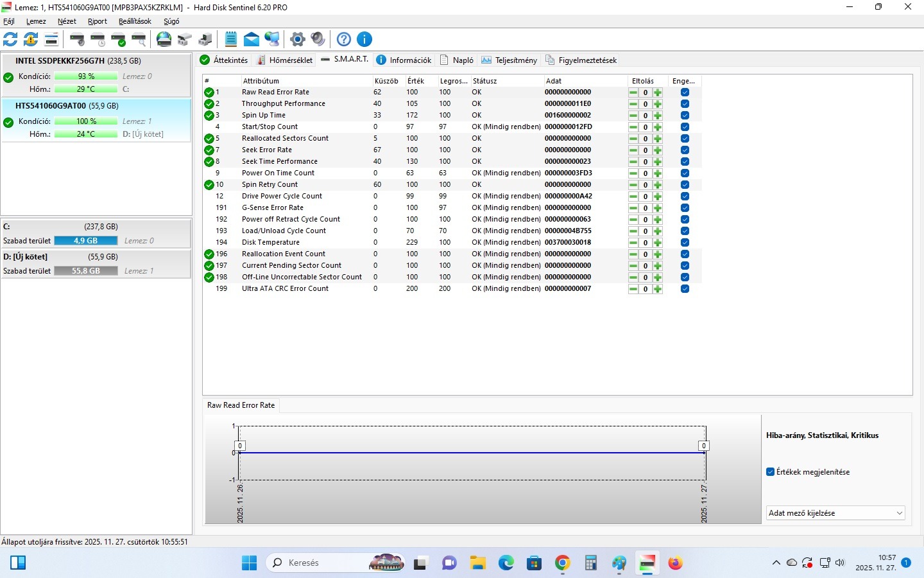Image resolution: width=924 pixels, height=578 pixels.
Task: Switch to the Teljesítmény tab
Action: tap(509, 60)
